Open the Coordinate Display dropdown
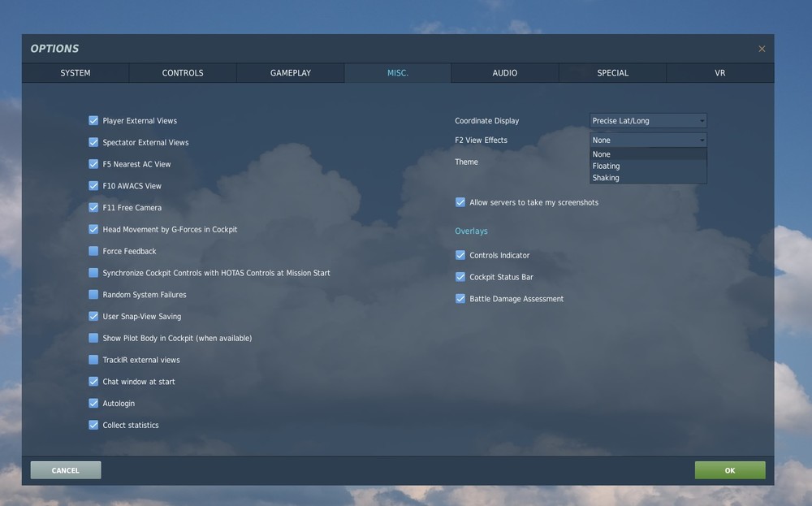 648,121
